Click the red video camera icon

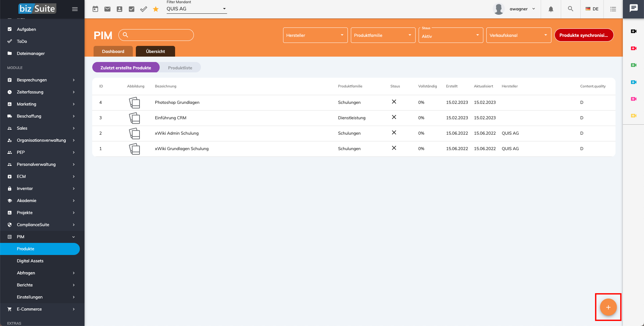[634, 48]
